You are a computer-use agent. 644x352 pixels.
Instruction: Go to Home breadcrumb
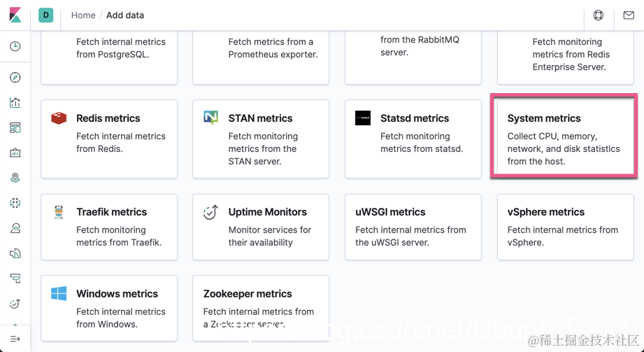coord(83,15)
